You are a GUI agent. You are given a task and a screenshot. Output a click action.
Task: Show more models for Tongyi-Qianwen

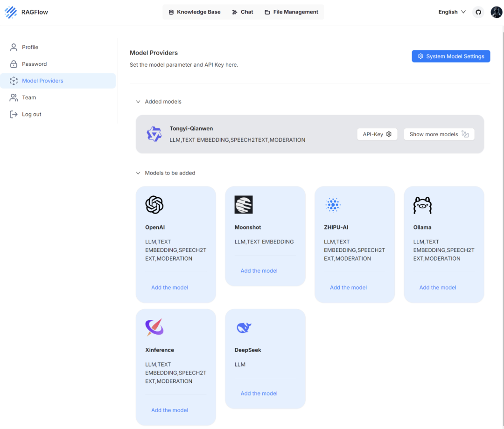pos(439,134)
